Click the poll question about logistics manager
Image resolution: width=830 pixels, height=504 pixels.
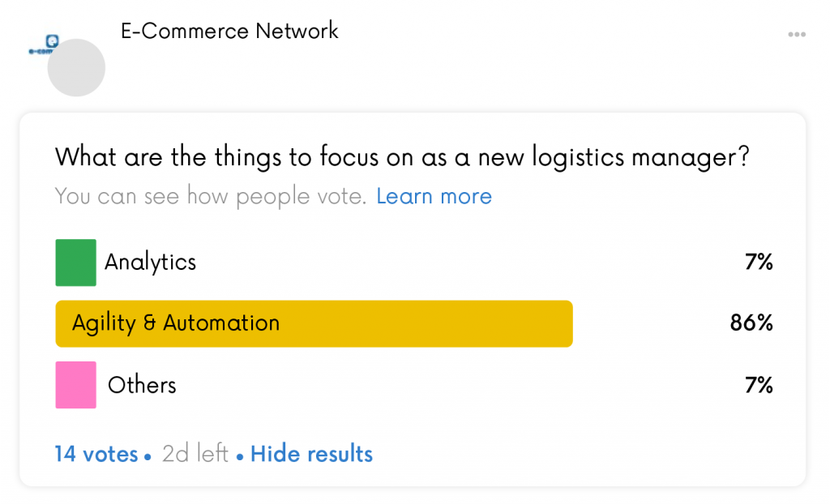pos(402,157)
